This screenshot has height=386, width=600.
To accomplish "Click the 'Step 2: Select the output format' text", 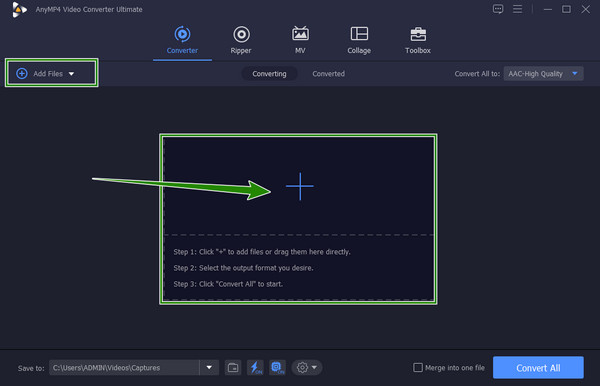I will pos(243,268).
